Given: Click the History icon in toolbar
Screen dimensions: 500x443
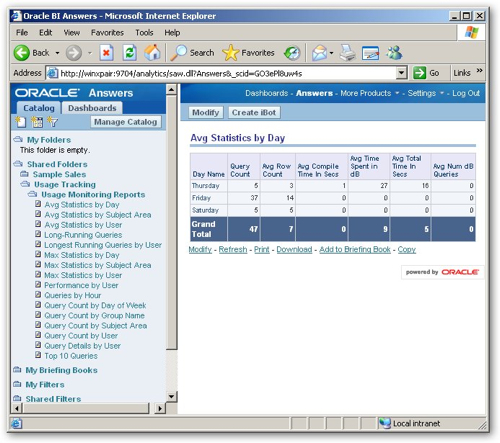Looking at the screenshot, I should [292, 53].
